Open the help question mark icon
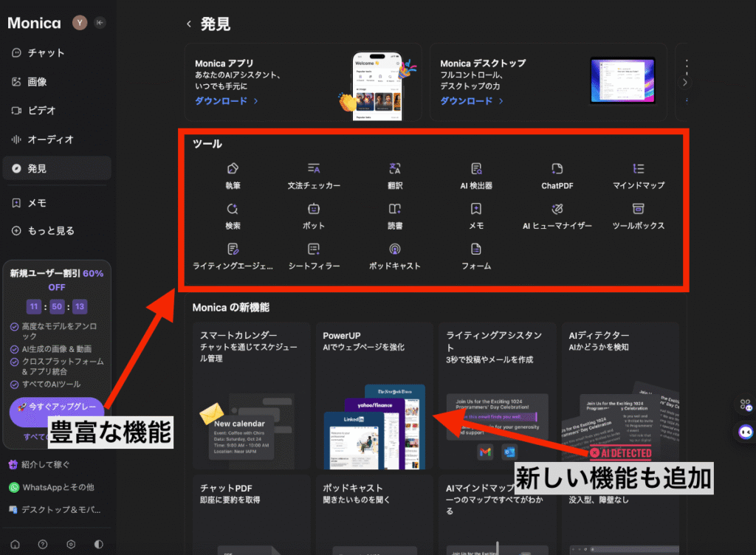This screenshot has width=756, height=555. click(x=43, y=545)
